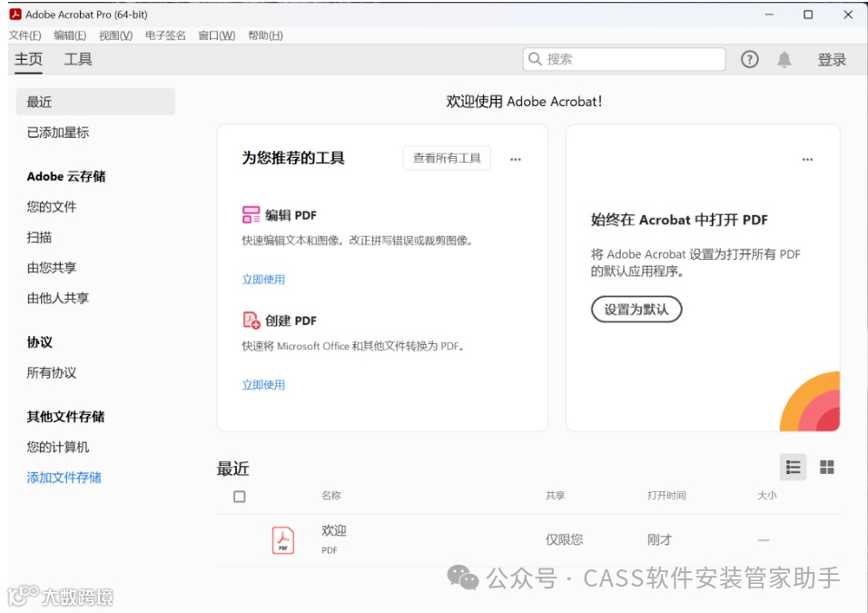Open 您的计算机 in the sidebar
Viewport: 868px width, 613px height.
tap(57, 447)
